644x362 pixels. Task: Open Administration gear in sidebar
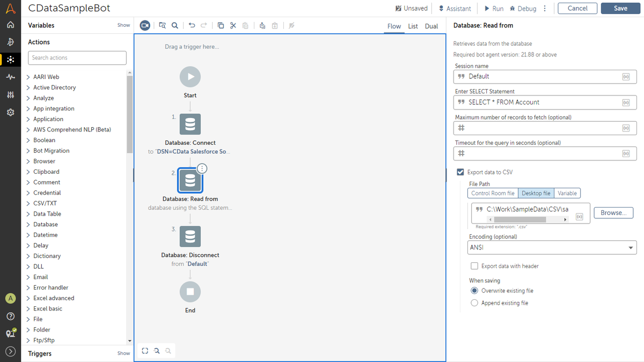click(x=10, y=113)
